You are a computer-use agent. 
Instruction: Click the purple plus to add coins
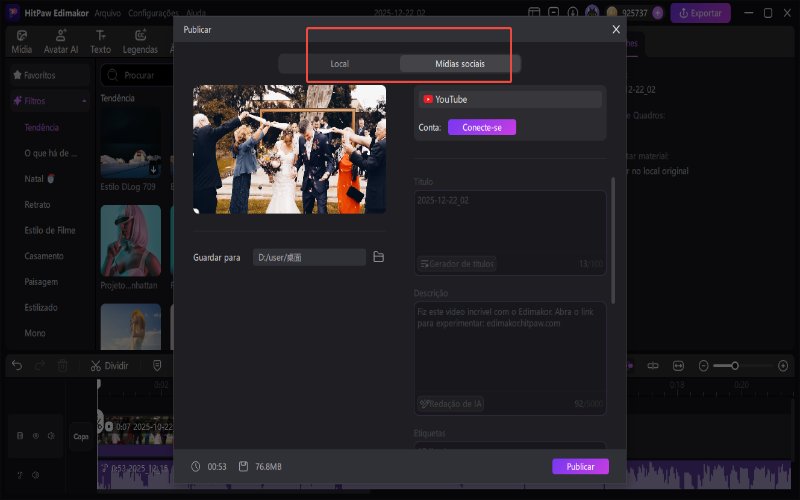(x=658, y=13)
